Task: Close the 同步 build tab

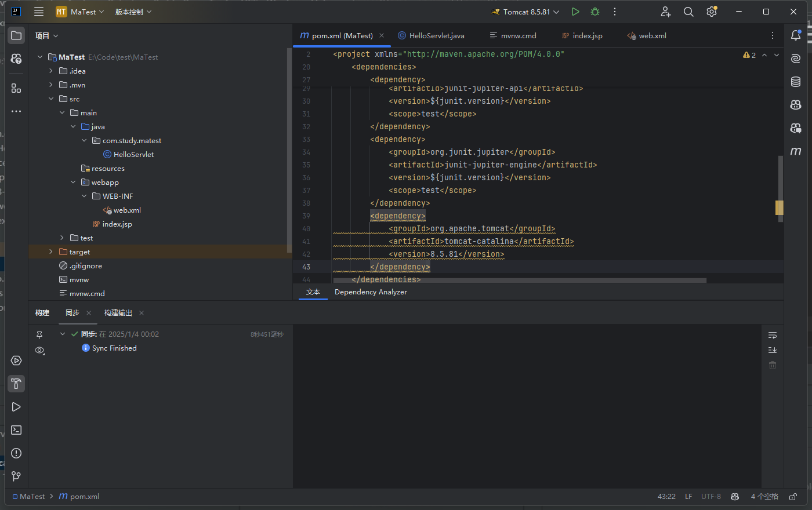Action: pos(89,313)
